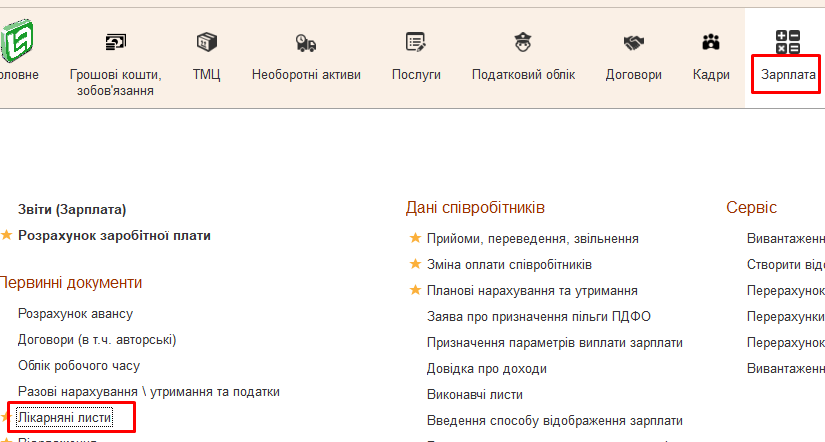
Task: Switch to Податковий облік section label
Action: pyautogui.click(x=524, y=75)
